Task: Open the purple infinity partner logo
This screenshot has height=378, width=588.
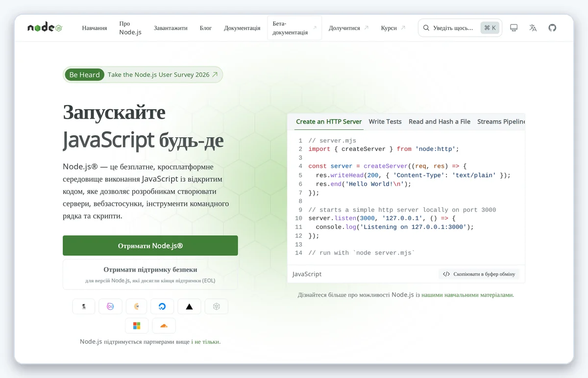Action: coord(110,306)
